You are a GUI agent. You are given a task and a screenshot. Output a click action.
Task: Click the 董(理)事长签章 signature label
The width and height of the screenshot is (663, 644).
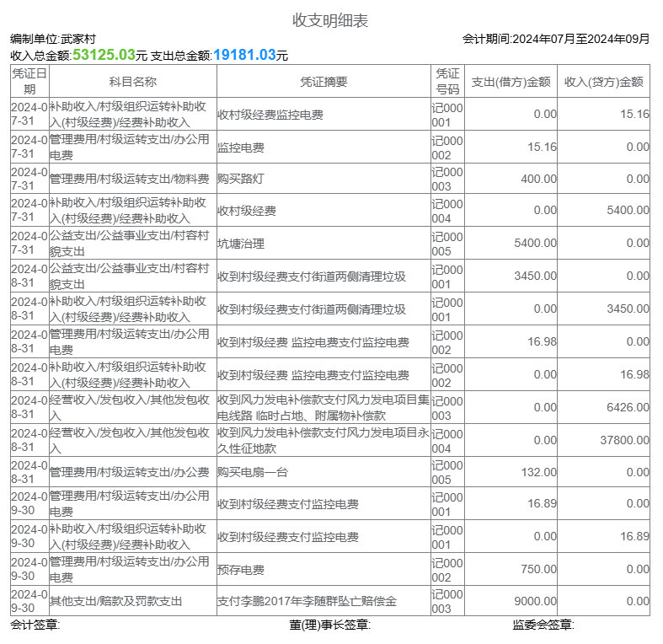tap(329, 625)
